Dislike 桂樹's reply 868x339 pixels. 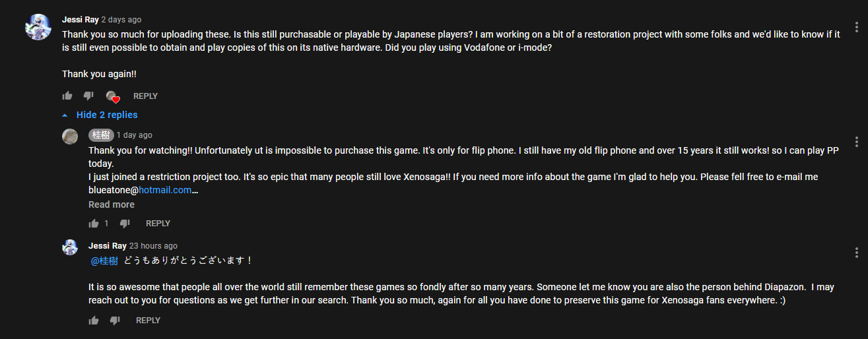point(125,224)
